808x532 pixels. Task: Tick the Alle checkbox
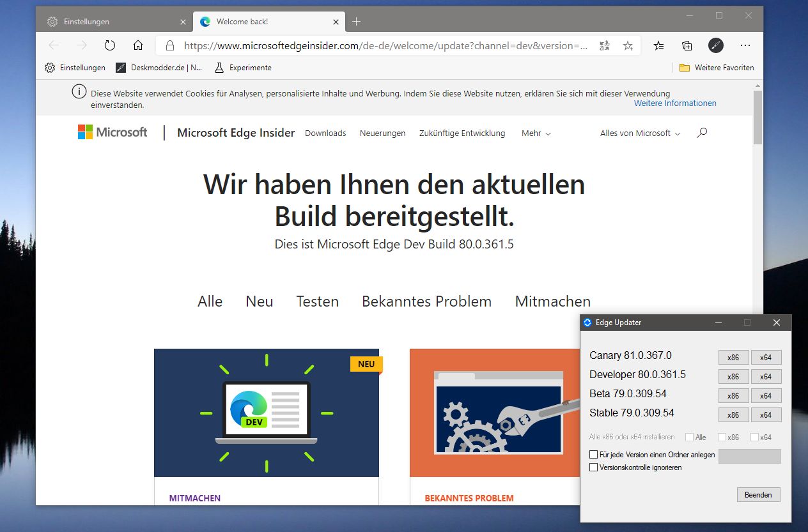coord(689,437)
